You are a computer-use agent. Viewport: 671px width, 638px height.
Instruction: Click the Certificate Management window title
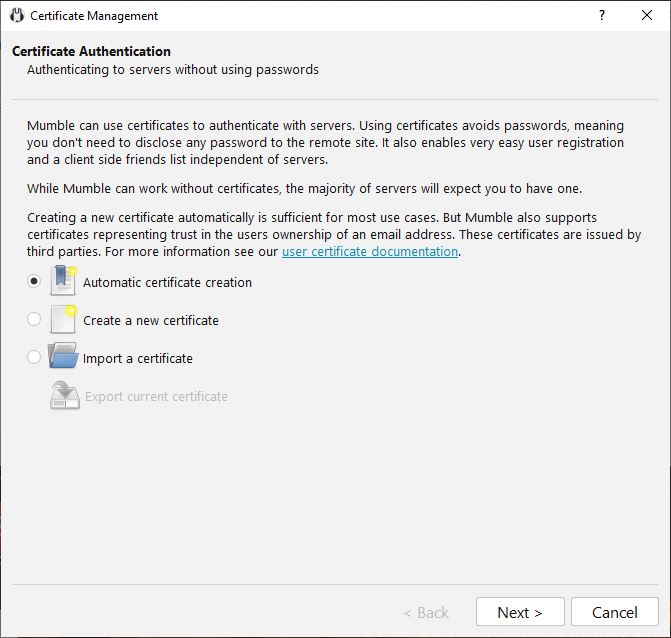[x=94, y=16]
